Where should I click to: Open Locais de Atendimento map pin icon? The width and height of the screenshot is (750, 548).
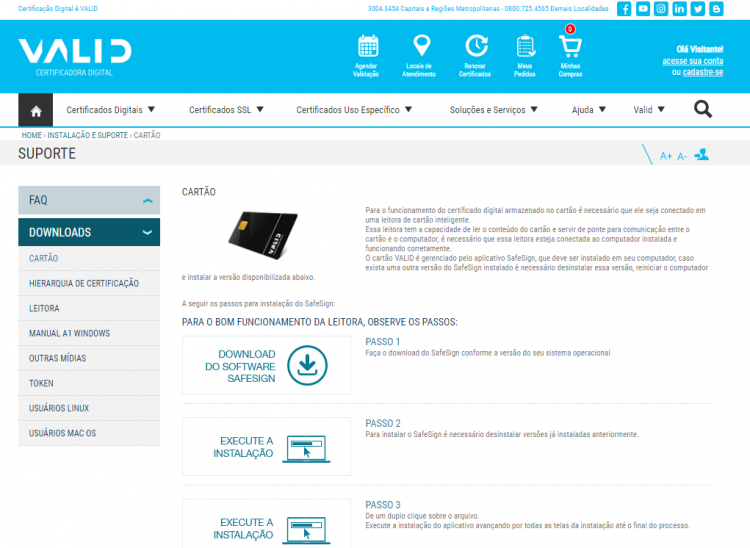[421, 46]
